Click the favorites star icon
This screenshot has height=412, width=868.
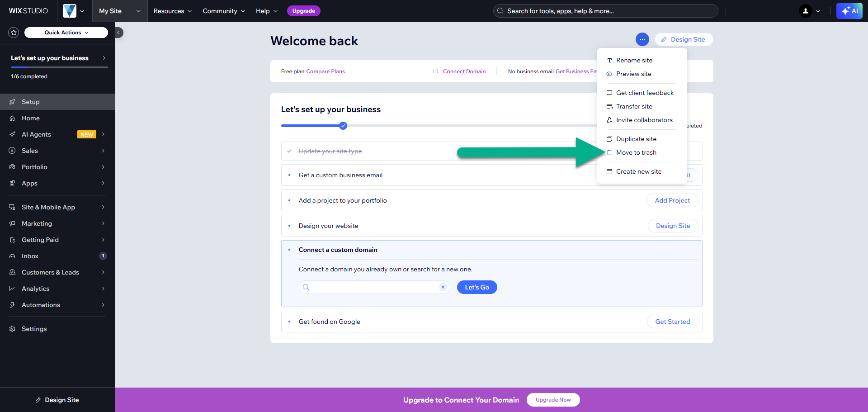14,33
